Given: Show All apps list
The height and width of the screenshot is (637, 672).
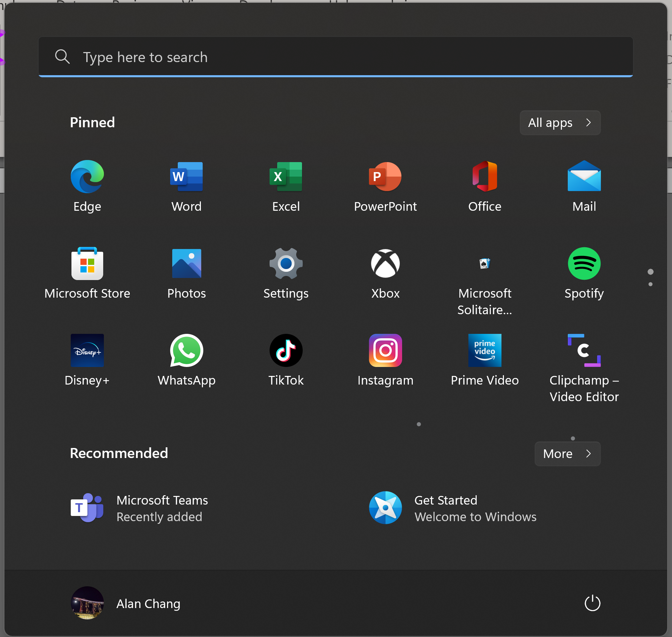Looking at the screenshot, I should point(560,123).
